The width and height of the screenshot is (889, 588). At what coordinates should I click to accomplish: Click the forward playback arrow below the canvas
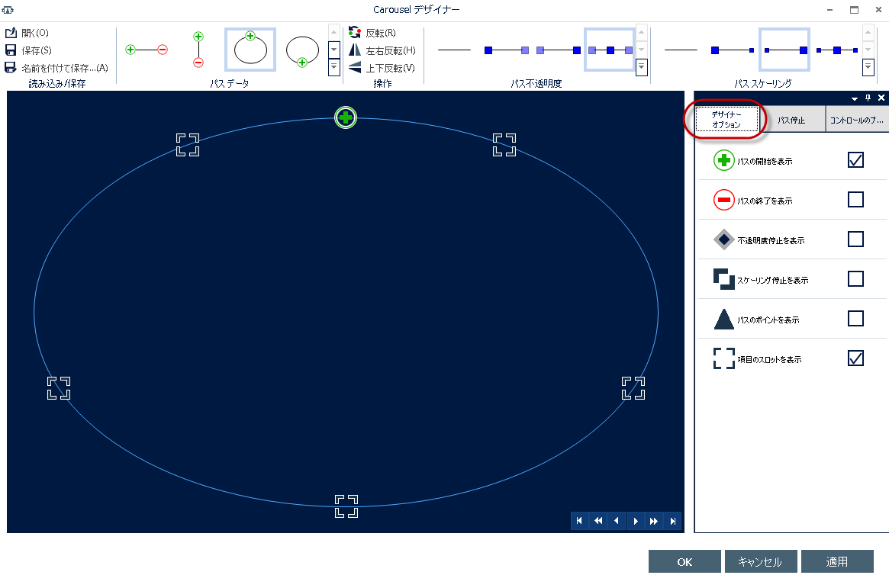tap(636, 520)
